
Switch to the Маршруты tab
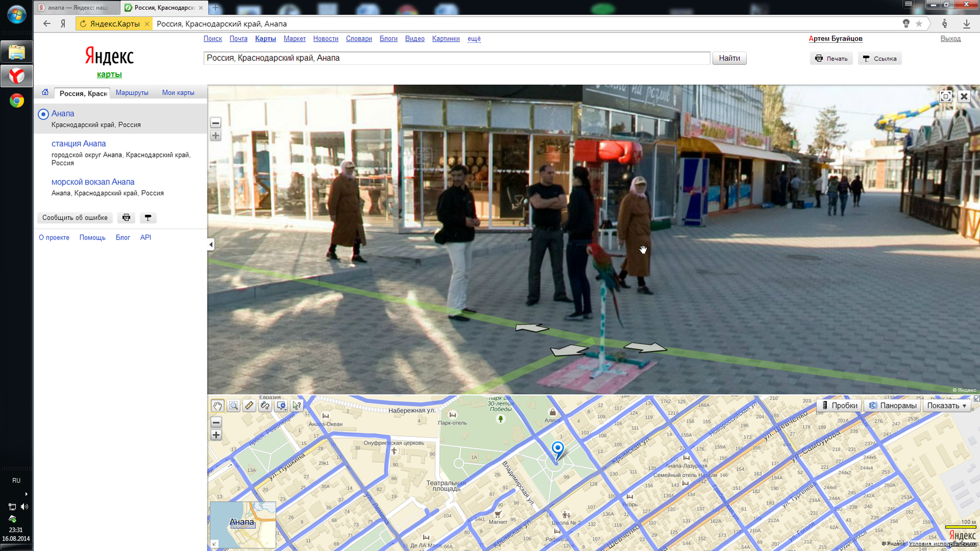[132, 92]
